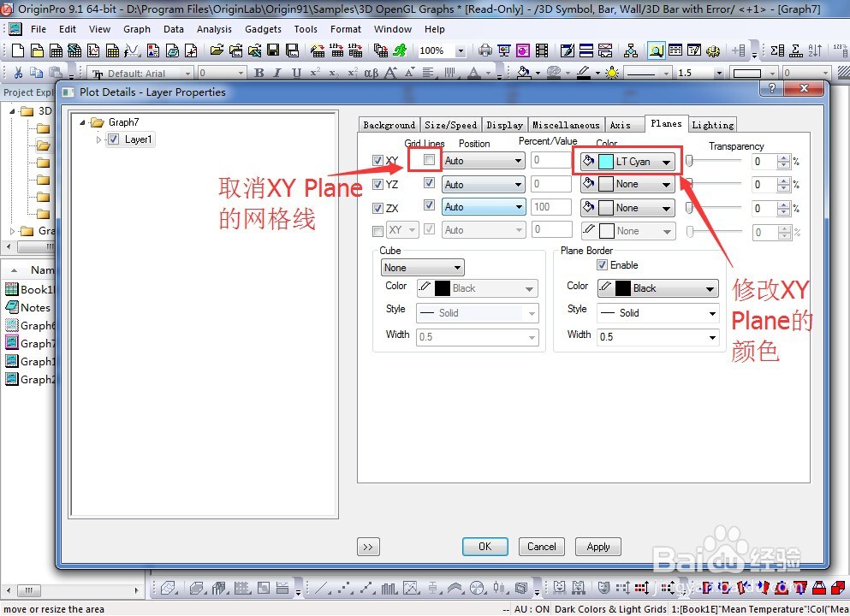This screenshot has height=616, width=850.
Task: Click the Cut scissors icon
Action: point(18,73)
